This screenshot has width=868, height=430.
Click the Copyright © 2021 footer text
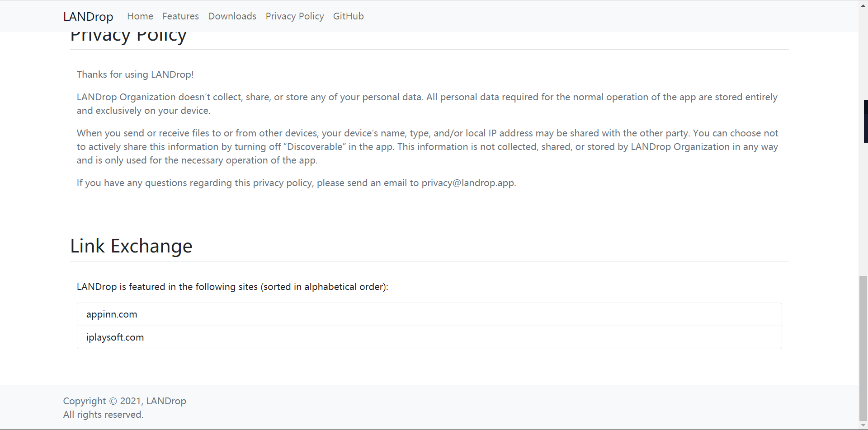coord(124,401)
